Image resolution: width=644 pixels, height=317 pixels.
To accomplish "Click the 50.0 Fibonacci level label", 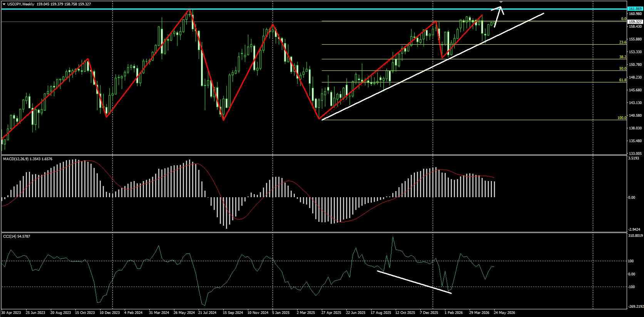I will pos(623,69).
